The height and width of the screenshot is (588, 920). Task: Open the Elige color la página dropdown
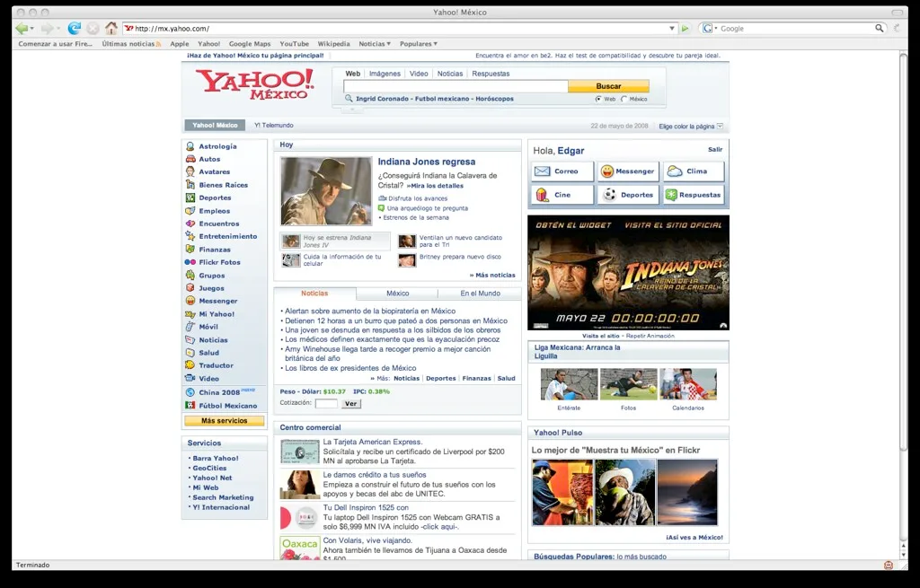(720, 127)
